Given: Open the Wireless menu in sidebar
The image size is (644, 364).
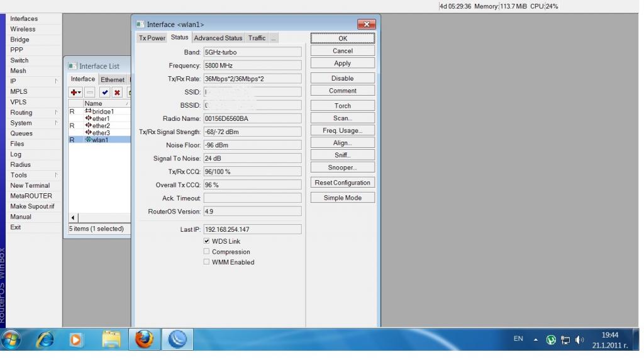Looking at the screenshot, I should point(23,29).
